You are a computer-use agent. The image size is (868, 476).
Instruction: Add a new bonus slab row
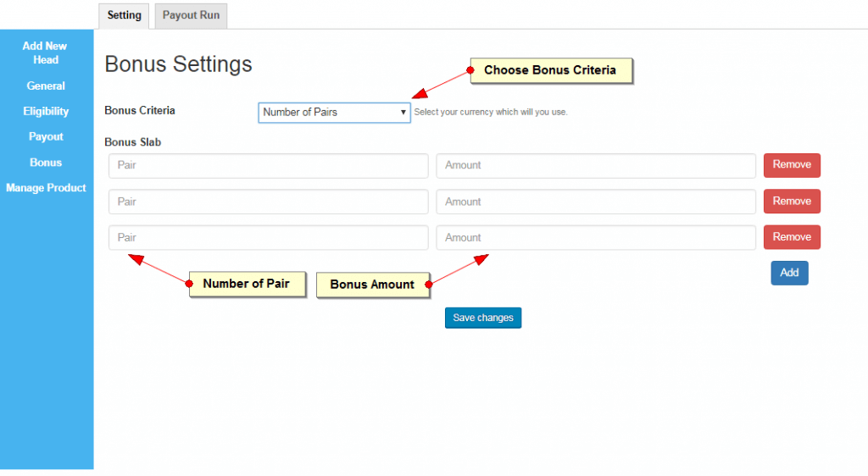point(788,273)
